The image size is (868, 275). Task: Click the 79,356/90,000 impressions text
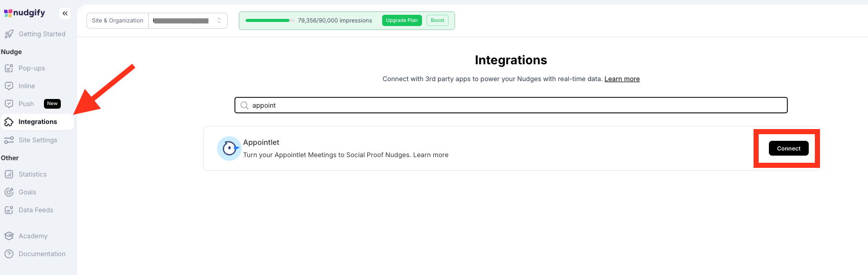[x=335, y=20]
